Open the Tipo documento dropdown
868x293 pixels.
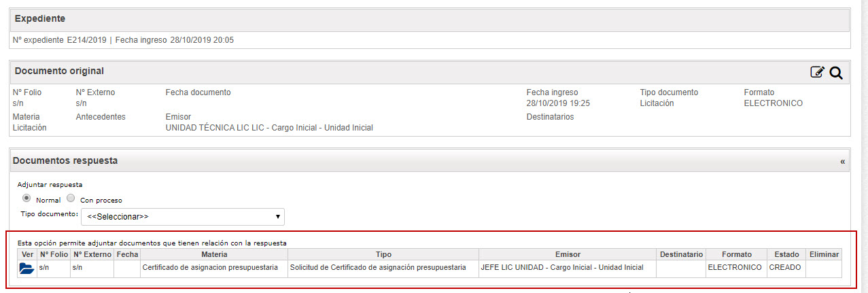tap(182, 217)
